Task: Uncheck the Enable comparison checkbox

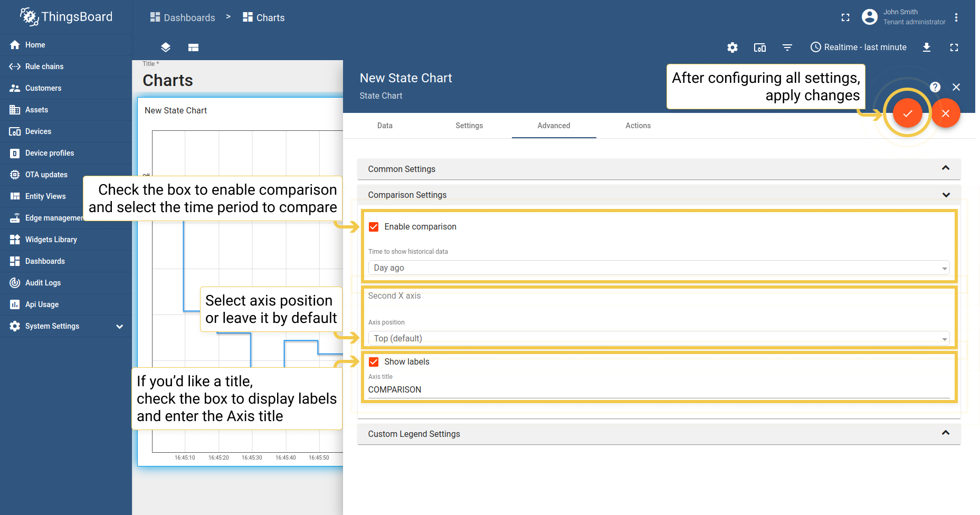Action: pos(374,226)
